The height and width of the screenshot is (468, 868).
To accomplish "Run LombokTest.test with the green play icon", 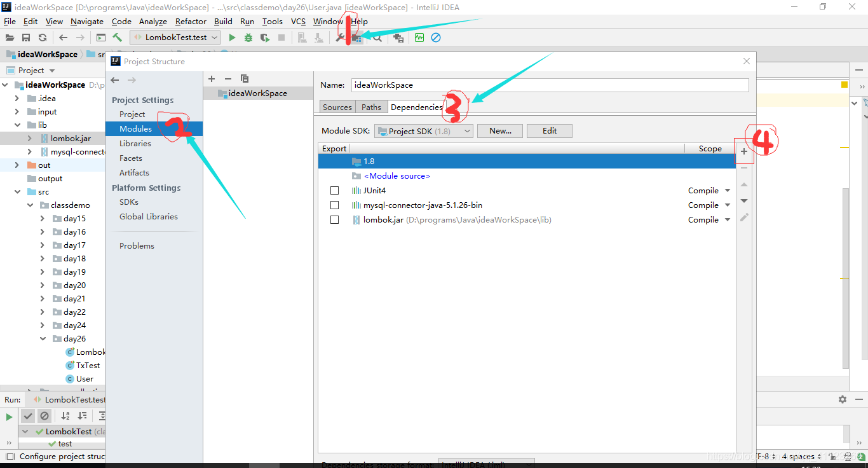I will coord(232,38).
